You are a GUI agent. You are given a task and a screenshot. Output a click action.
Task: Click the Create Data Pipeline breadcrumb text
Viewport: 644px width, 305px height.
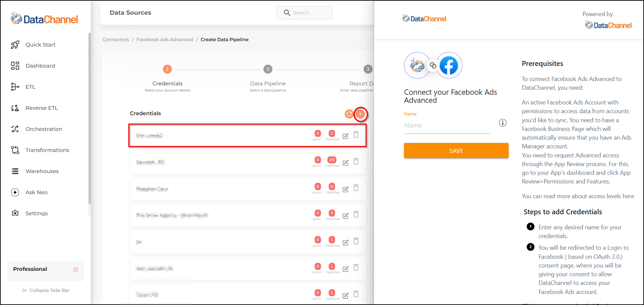[x=224, y=40]
